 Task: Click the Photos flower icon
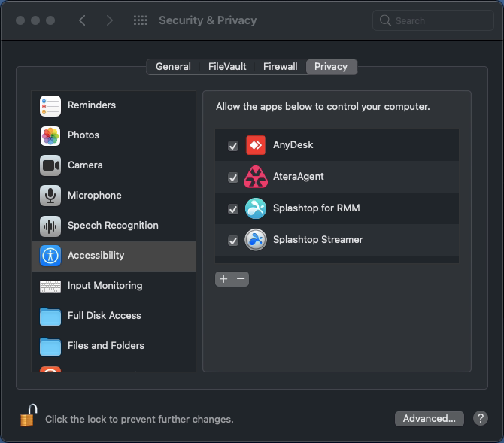(x=50, y=135)
